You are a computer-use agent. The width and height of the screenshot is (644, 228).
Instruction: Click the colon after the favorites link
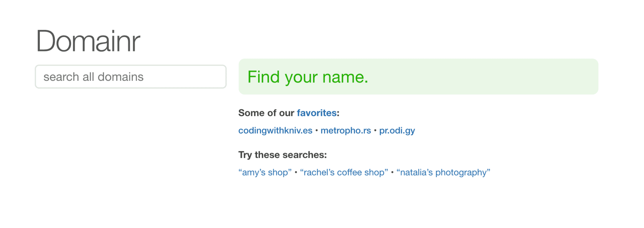coord(338,113)
